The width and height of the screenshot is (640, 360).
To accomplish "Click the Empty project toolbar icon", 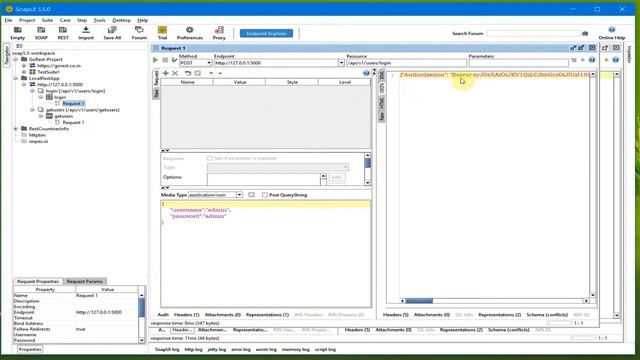I will click(x=18, y=33).
